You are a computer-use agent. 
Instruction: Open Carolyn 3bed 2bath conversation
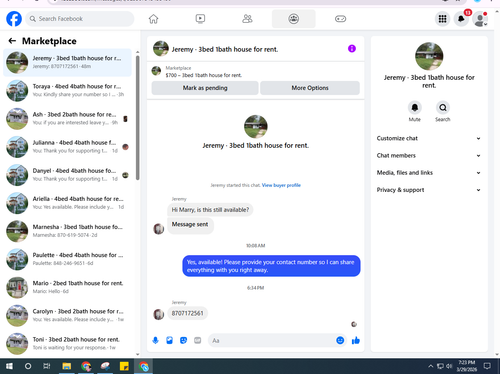point(67,315)
